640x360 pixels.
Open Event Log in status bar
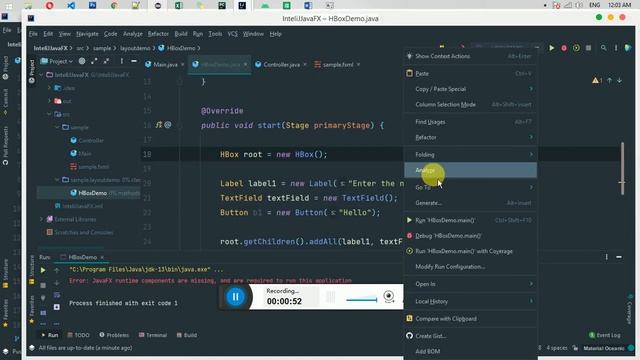(604, 335)
